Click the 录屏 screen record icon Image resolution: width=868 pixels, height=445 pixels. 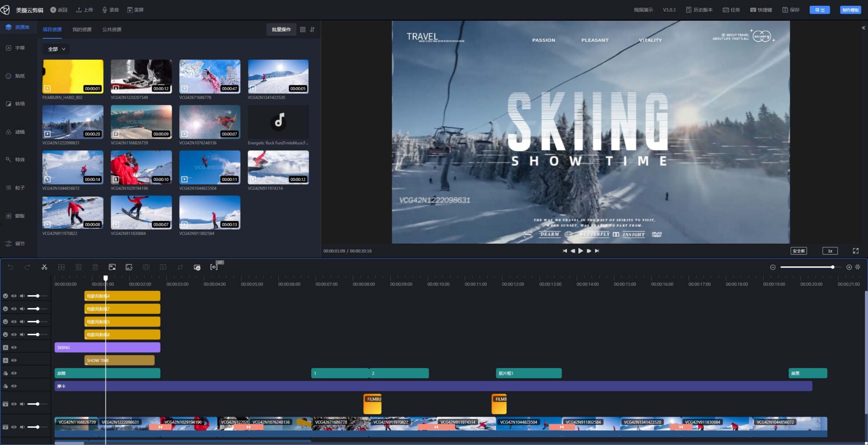point(136,10)
